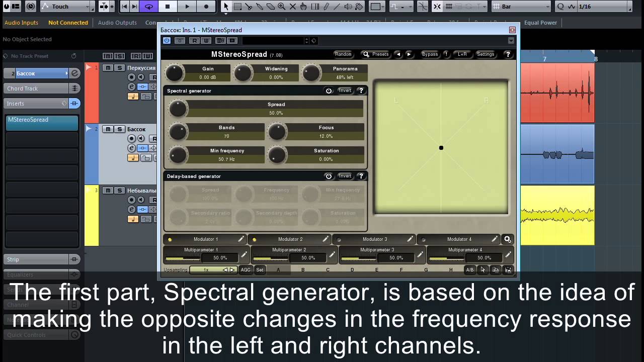
Task: Solo the Перкуссия track
Action: click(120, 68)
